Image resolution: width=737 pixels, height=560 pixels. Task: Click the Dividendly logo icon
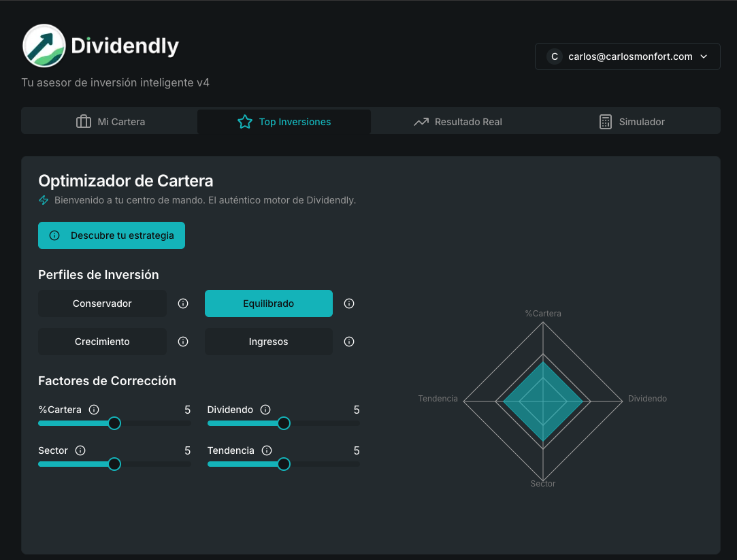[44, 46]
